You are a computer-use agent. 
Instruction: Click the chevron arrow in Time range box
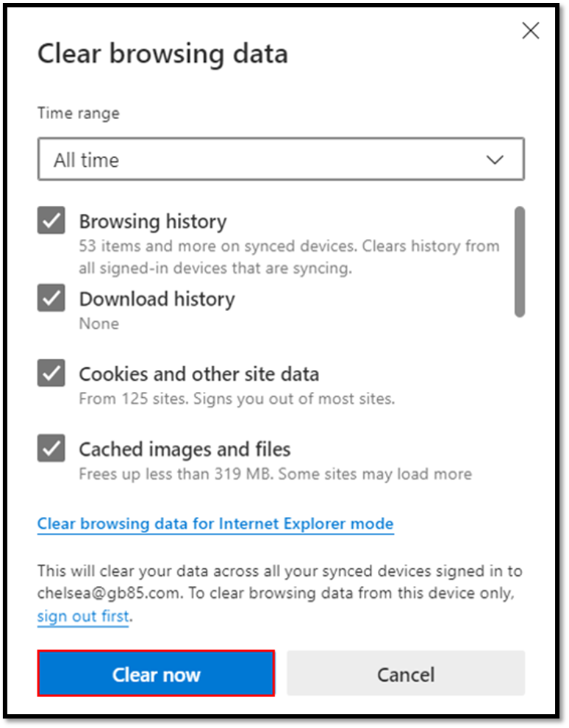coord(495,160)
